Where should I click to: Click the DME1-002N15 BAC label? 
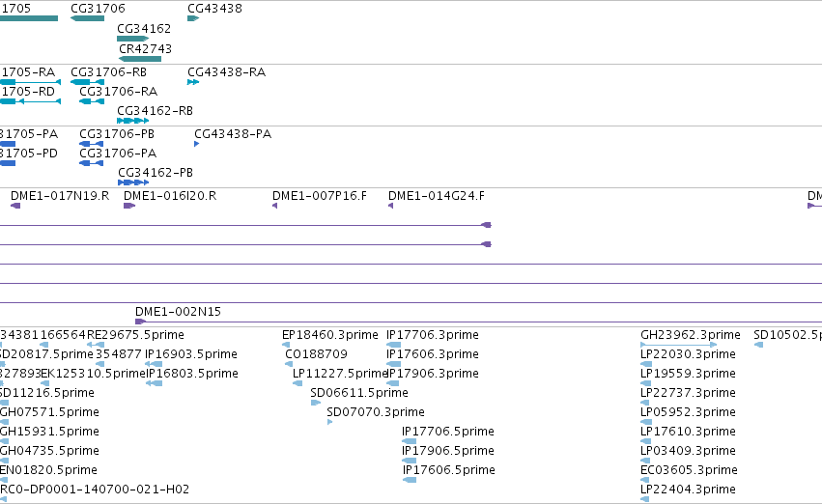[179, 311]
